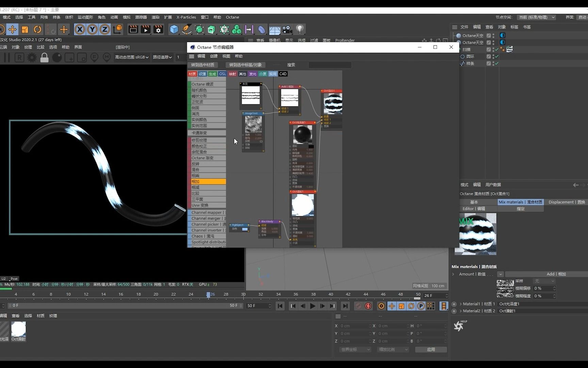Click the Camera object icon
Image resolution: width=588 pixels, height=368 pixels.
tap(287, 30)
